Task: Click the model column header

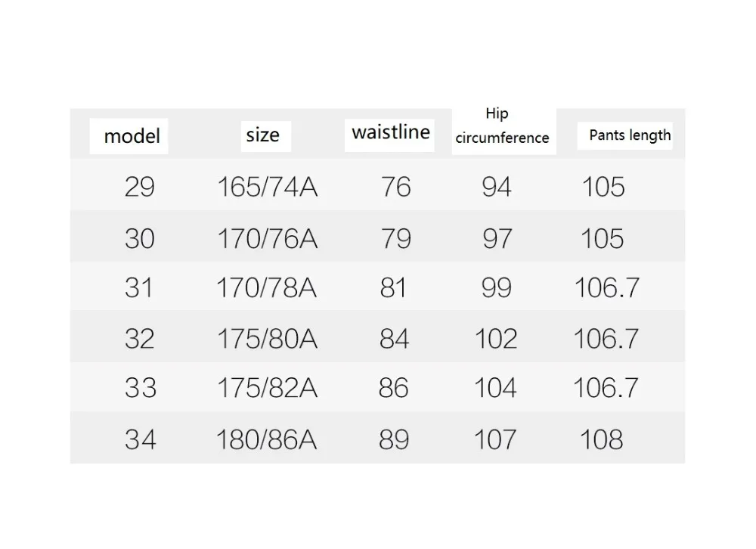Action: pos(132,136)
